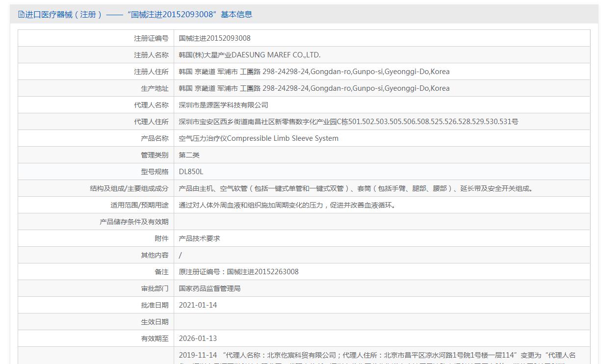Click the 生产地址 address value
Viewport: 601px width, 364px height.
tap(314, 88)
